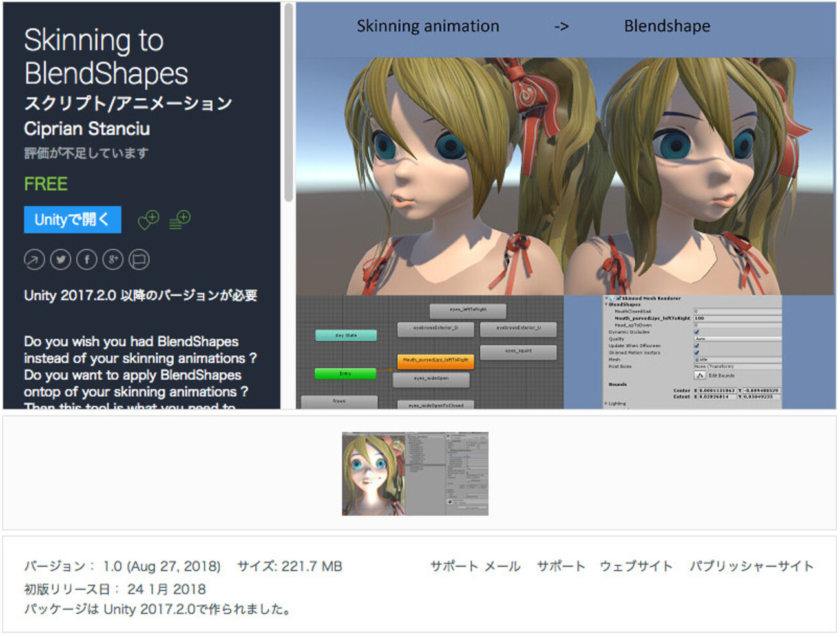Click the バージョン: 1.0 (Aug 27, 2018) text
The width and height of the screenshot is (840, 637).
coord(123,567)
